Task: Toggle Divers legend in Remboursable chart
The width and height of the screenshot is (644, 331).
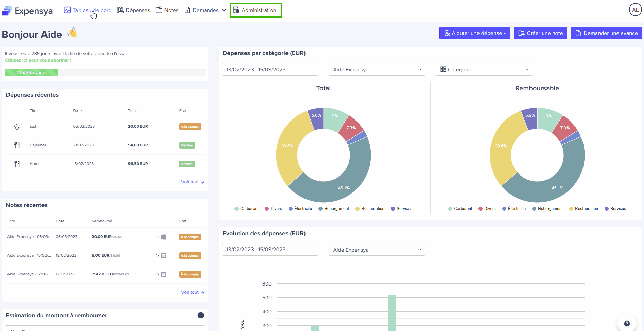Action: point(487,209)
